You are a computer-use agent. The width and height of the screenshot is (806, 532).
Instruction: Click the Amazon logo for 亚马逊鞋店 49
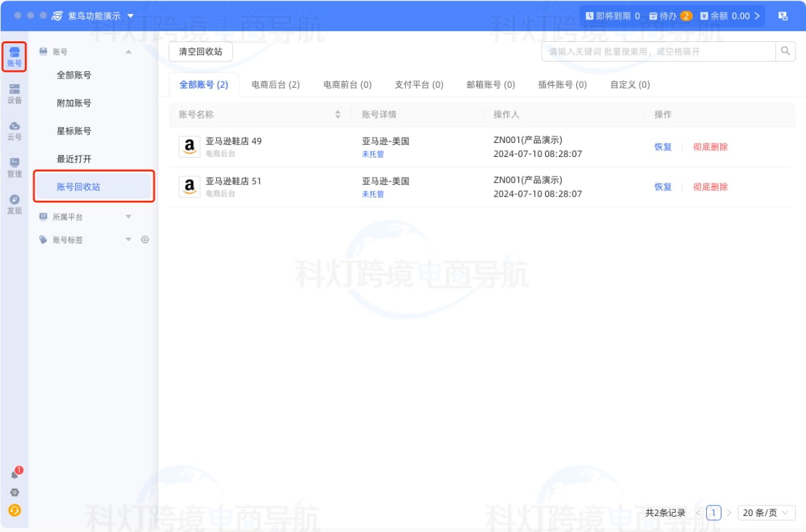(x=189, y=148)
